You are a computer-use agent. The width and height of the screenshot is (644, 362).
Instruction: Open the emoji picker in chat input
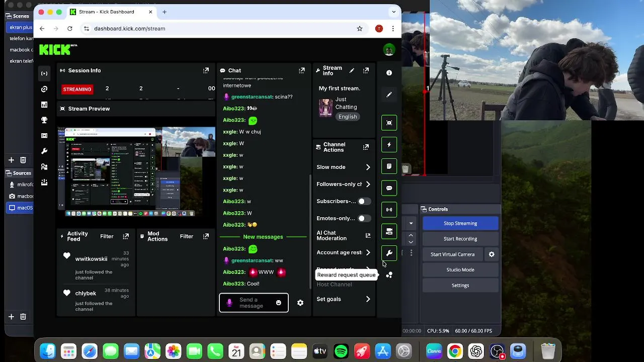pyautogui.click(x=278, y=303)
